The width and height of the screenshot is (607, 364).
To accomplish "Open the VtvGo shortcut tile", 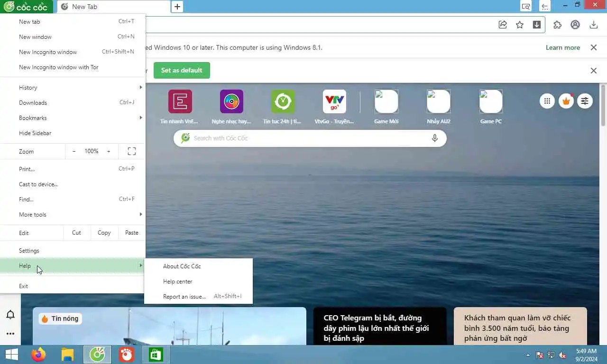I will (334, 107).
